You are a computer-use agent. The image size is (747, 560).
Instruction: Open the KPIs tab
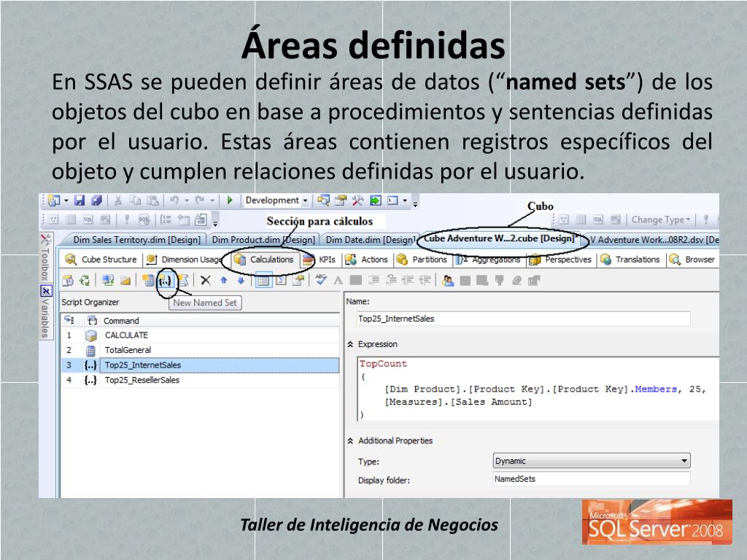(x=320, y=260)
